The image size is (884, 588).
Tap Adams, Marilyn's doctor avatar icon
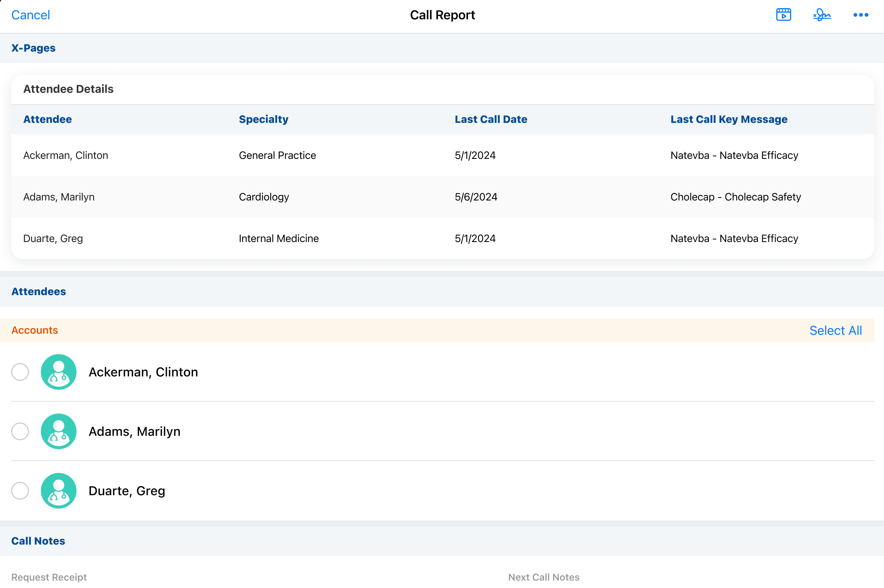pos(59,431)
